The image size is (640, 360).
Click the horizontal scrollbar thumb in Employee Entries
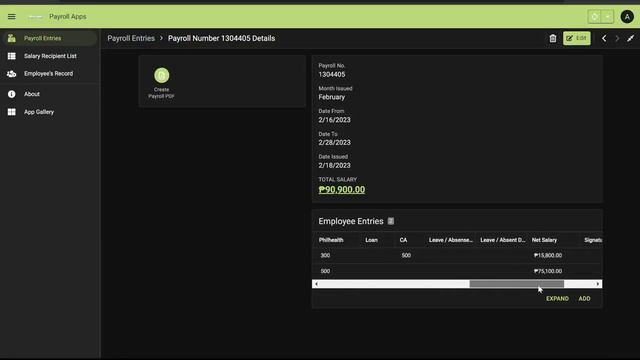point(517,284)
